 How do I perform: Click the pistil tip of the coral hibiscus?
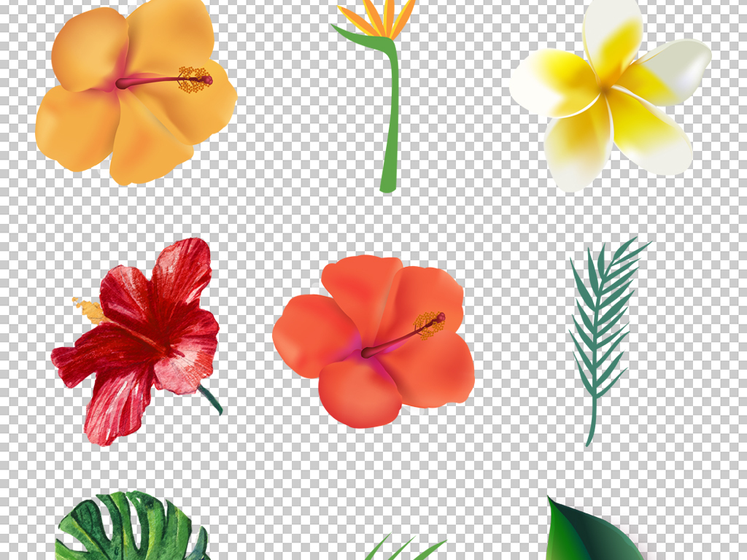440,318
